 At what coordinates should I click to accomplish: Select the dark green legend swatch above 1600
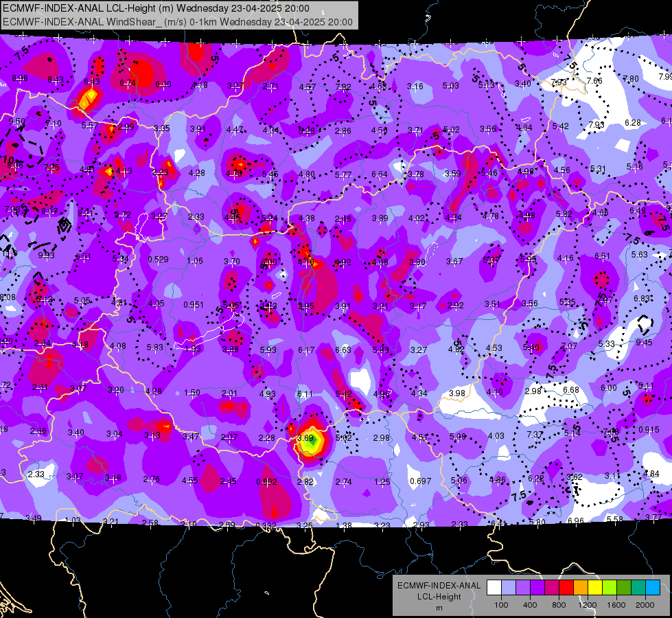624,588
